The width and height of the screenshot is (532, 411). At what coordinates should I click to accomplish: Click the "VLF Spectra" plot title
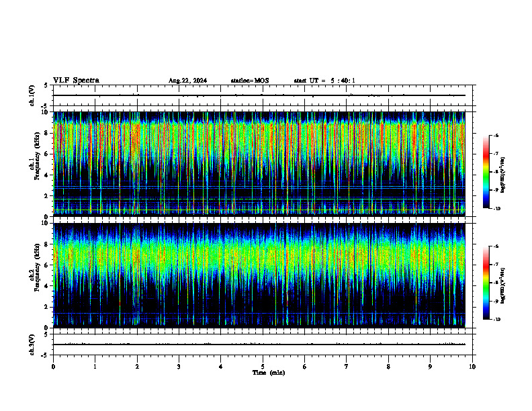(x=76, y=81)
